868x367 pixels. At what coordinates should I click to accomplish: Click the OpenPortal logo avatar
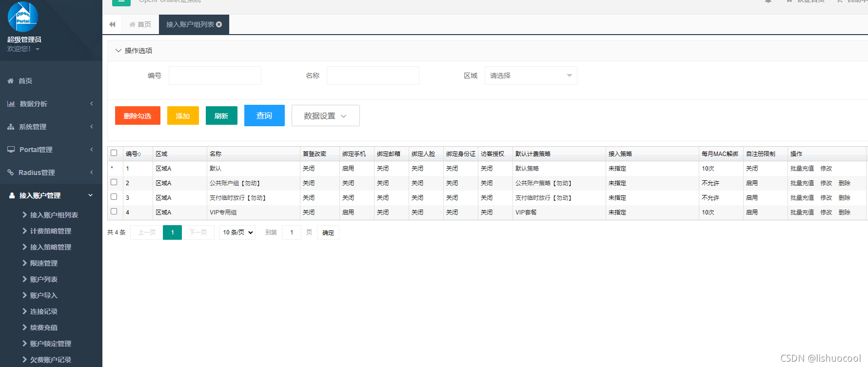pos(23,17)
